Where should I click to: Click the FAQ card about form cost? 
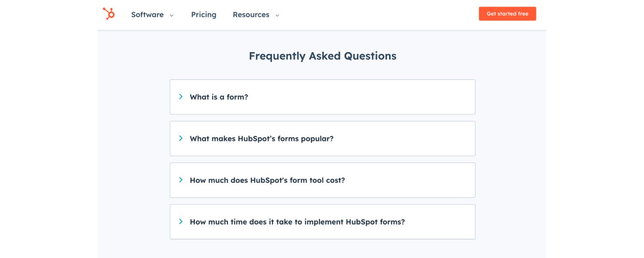(322, 180)
